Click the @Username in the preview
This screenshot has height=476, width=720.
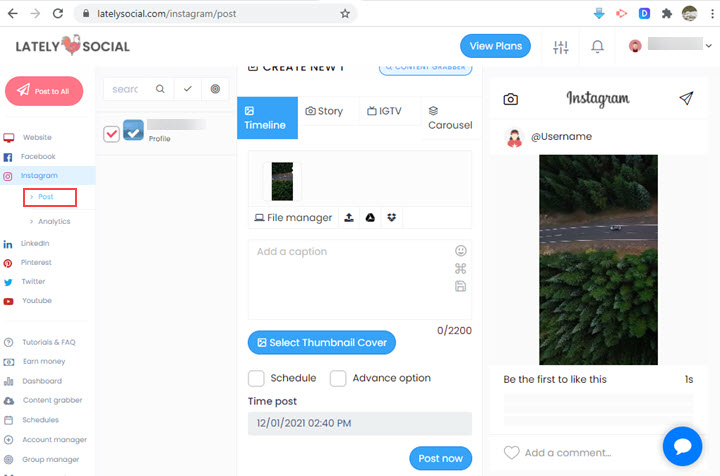pyautogui.click(x=561, y=136)
